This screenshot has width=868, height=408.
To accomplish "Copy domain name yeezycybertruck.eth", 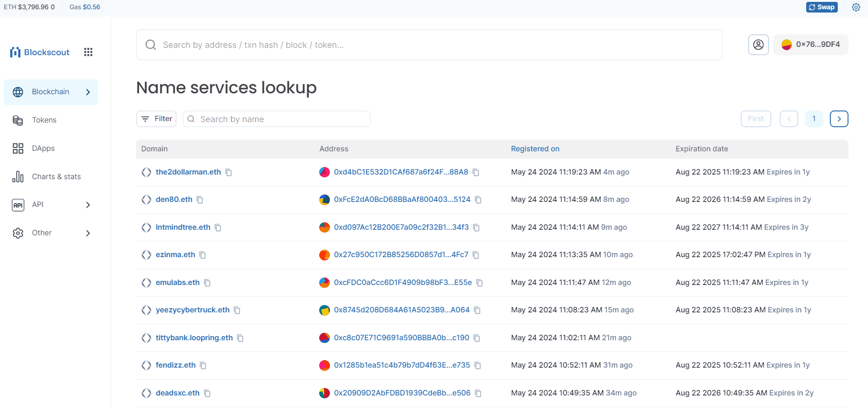I will tap(237, 310).
